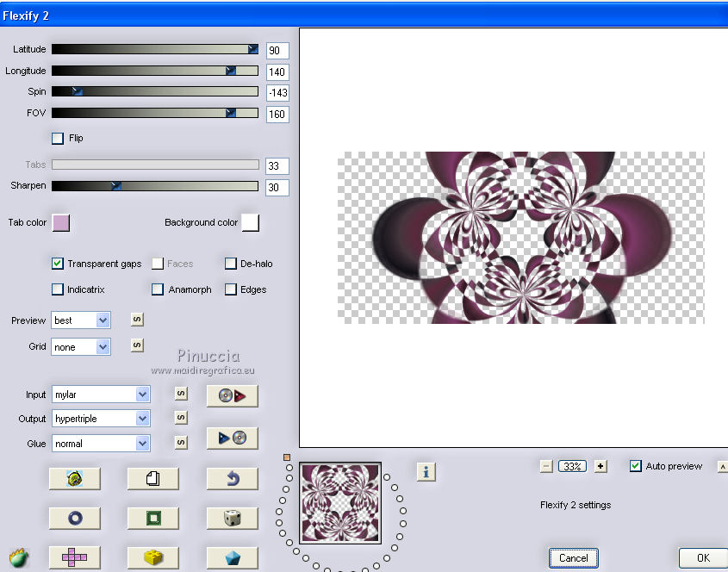Enable the Edges checkbox
Image resolution: width=728 pixels, height=572 pixels.
231,289
